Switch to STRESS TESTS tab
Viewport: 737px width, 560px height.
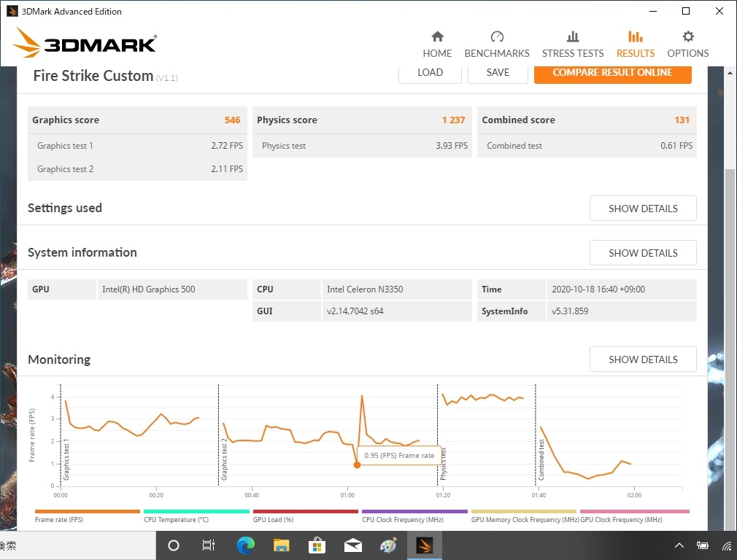tap(573, 44)
